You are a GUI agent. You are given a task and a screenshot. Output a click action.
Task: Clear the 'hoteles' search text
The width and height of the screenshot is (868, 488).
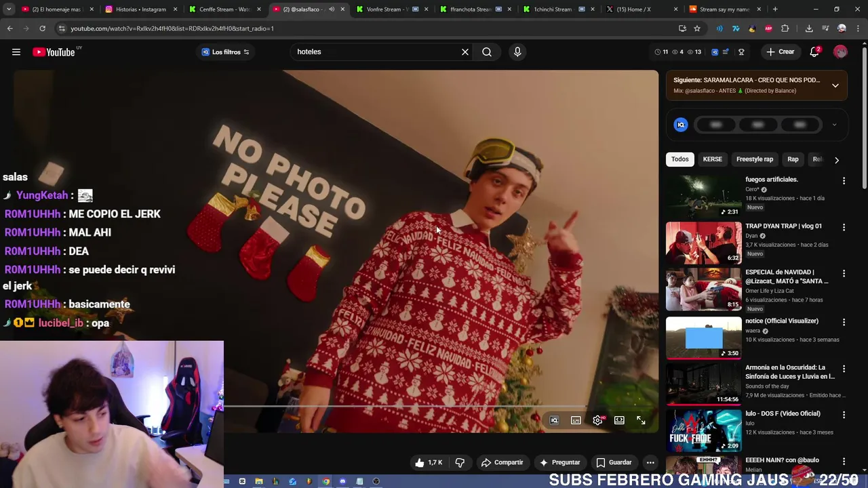(465, 52)
